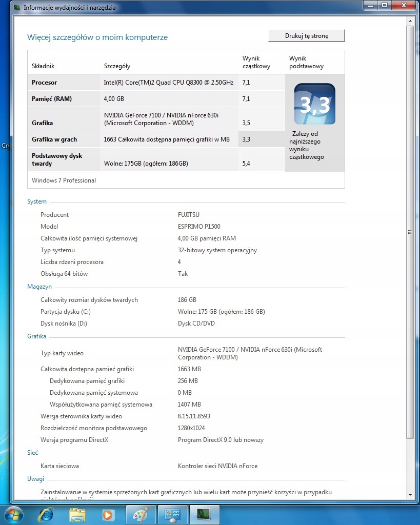Click the Uwagi section header
This screenshot has width=420, height=525.
(x=35, y=478)
